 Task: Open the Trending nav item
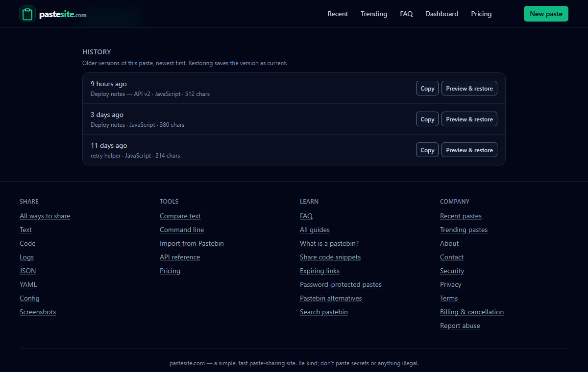pyautogui.click(x=374, y=14)
